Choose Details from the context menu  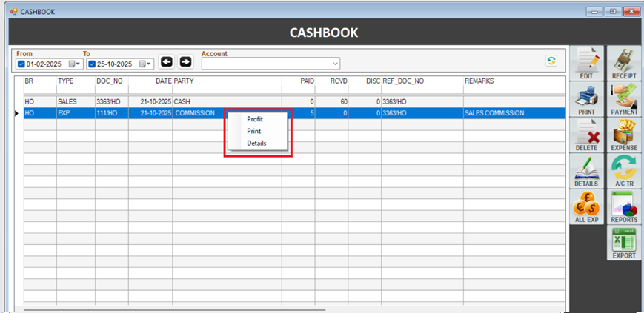256,143
